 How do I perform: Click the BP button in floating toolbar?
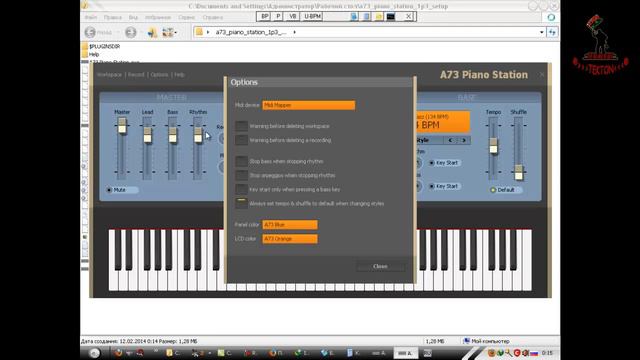pos(264,16)
